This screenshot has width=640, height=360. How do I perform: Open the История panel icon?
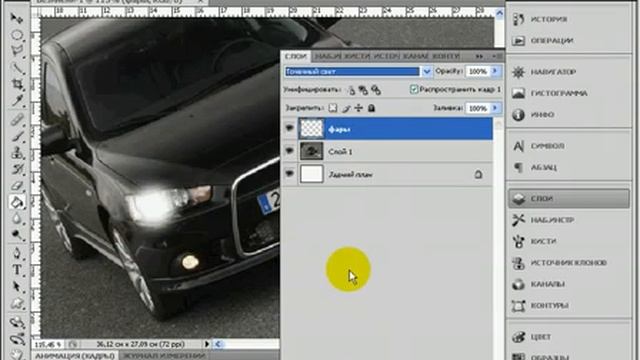pos(518,19)
